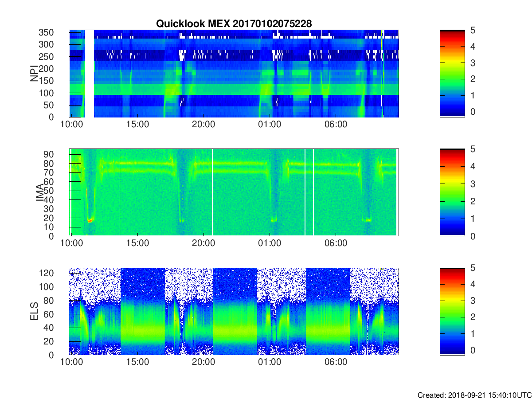Image resolution: width=532 pixels, height=399 pixels.
Task: Click the 15:00 tick under ELS panel
Action: [137, 362]
